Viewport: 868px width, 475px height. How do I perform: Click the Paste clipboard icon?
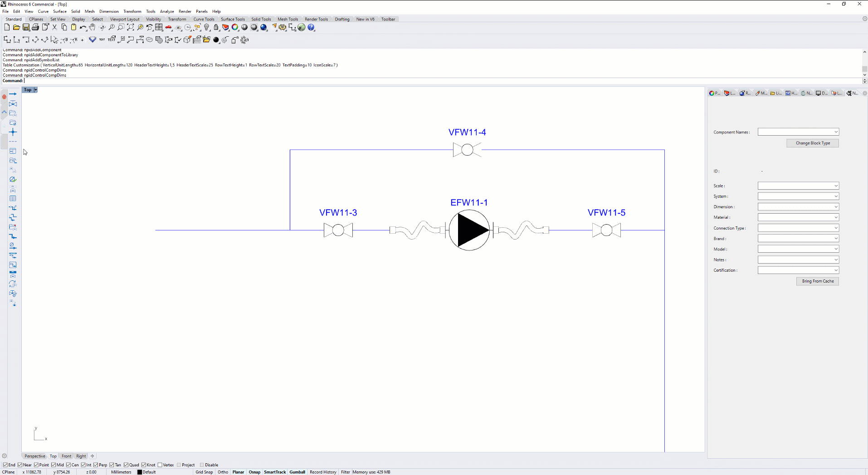(73, 27)
